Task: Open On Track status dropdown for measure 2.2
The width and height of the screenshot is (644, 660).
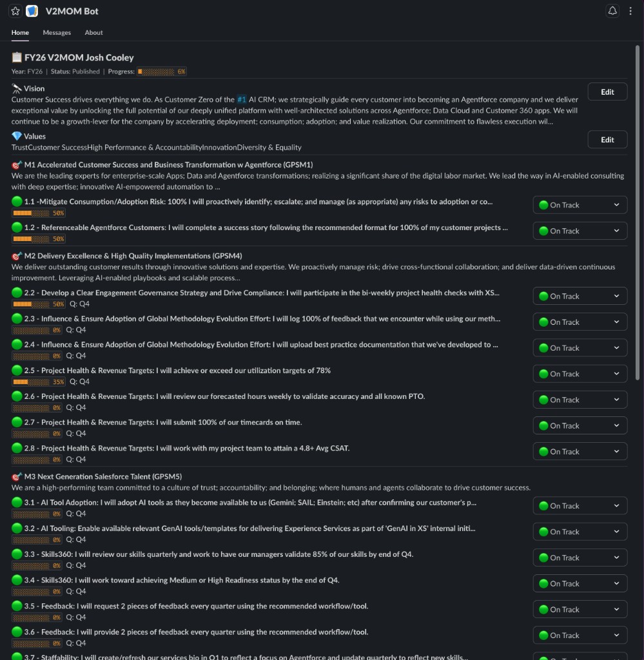Action: click(580, 296)
